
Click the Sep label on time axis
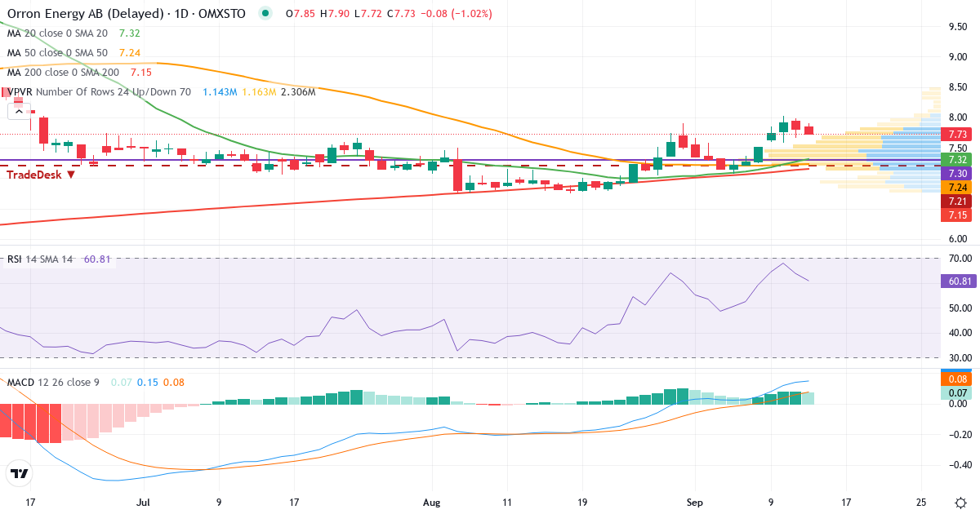coord(695,502)
